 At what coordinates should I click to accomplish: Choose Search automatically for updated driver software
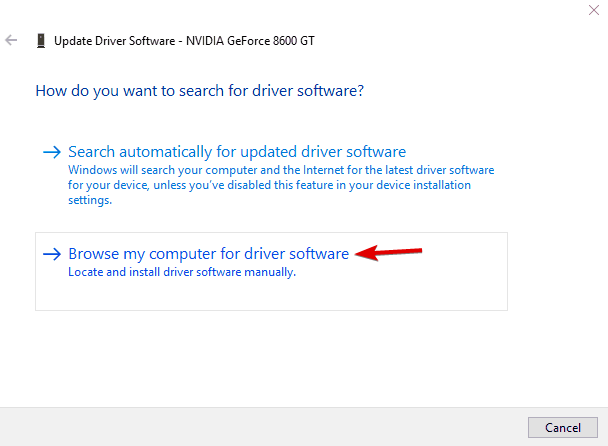coord(237,152)
